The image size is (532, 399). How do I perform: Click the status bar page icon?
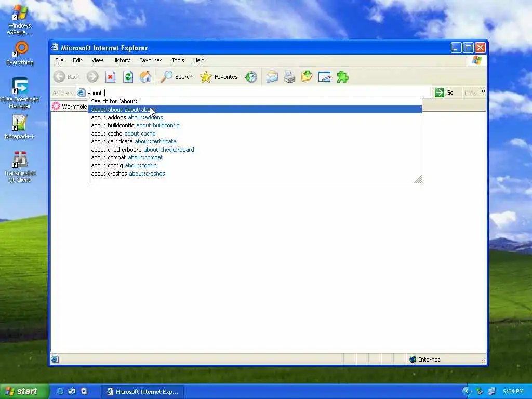[x=55, y=359]
